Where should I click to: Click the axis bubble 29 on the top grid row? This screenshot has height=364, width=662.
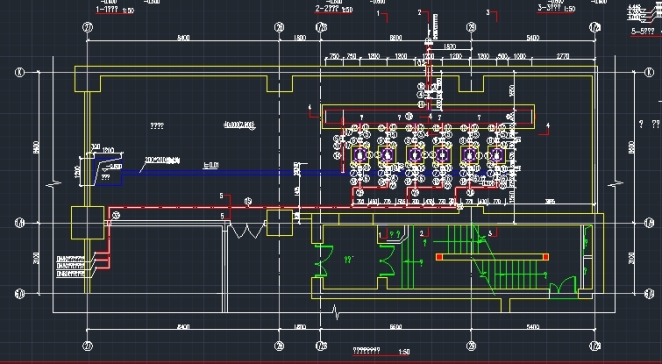tap(471, 27)
